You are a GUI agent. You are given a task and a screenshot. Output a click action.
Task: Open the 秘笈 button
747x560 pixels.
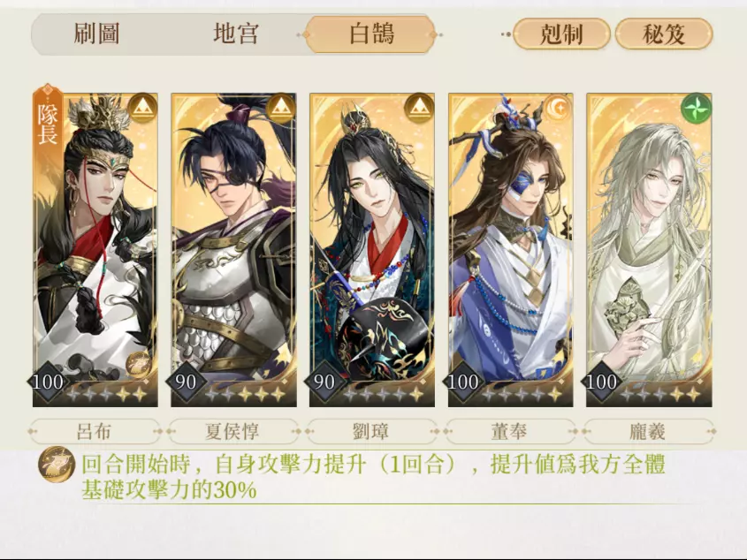[x=664, y=34]
